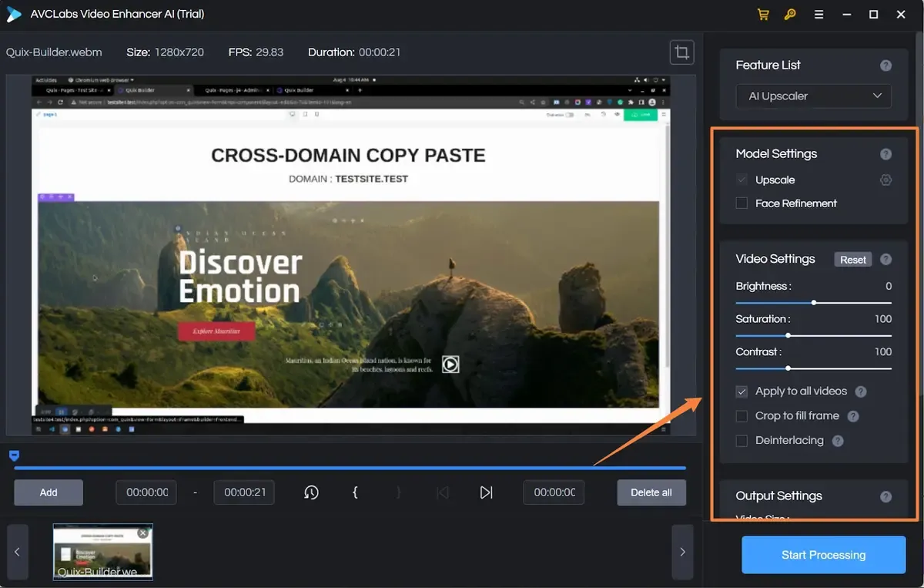Screen dimensions: 924x588
Task: Click the reset time clock icon
Action: 311,492
